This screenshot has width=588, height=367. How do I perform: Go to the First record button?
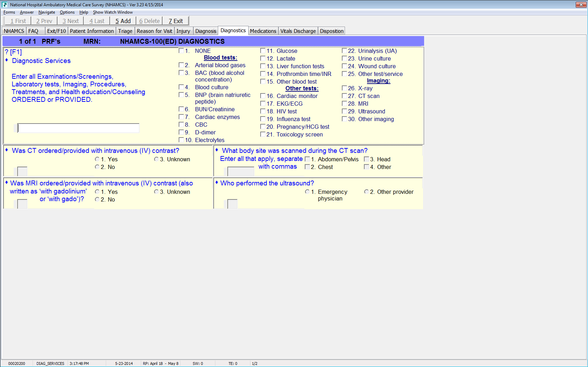click(18, 21)
